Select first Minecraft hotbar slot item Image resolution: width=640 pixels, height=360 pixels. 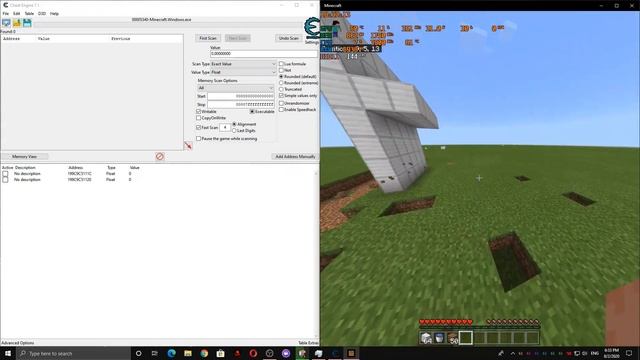426,338
